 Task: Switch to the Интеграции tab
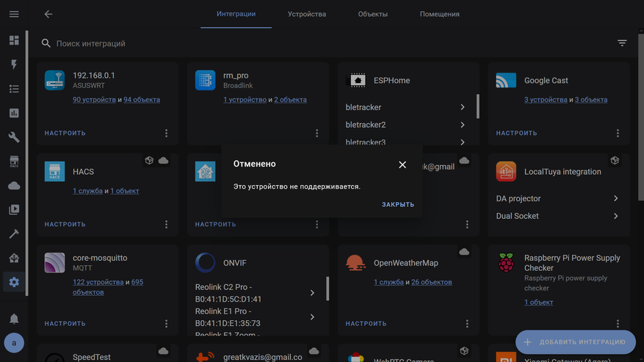tap(236, 14)
